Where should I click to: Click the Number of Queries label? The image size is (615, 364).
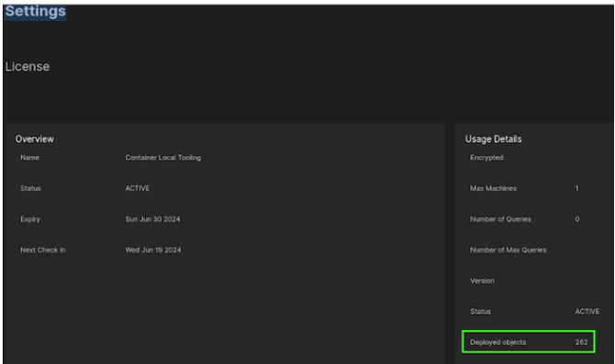pos(500,219)
